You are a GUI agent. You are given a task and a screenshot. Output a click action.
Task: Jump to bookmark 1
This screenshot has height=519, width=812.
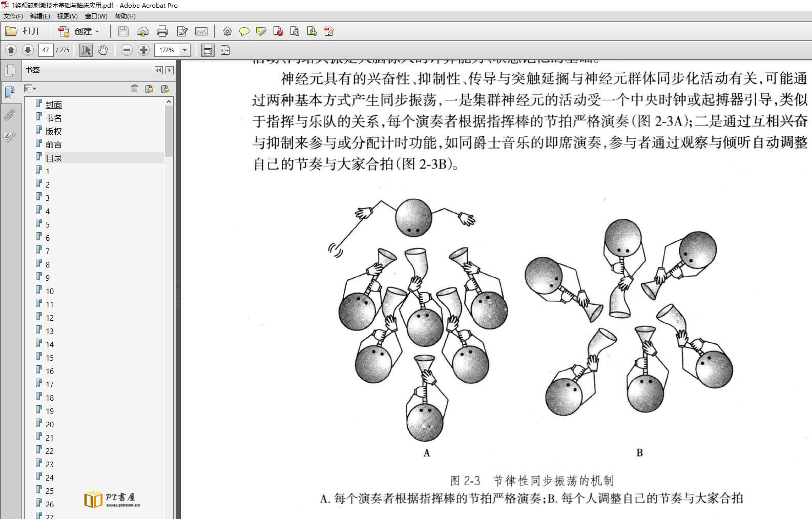tap(48, 171)
